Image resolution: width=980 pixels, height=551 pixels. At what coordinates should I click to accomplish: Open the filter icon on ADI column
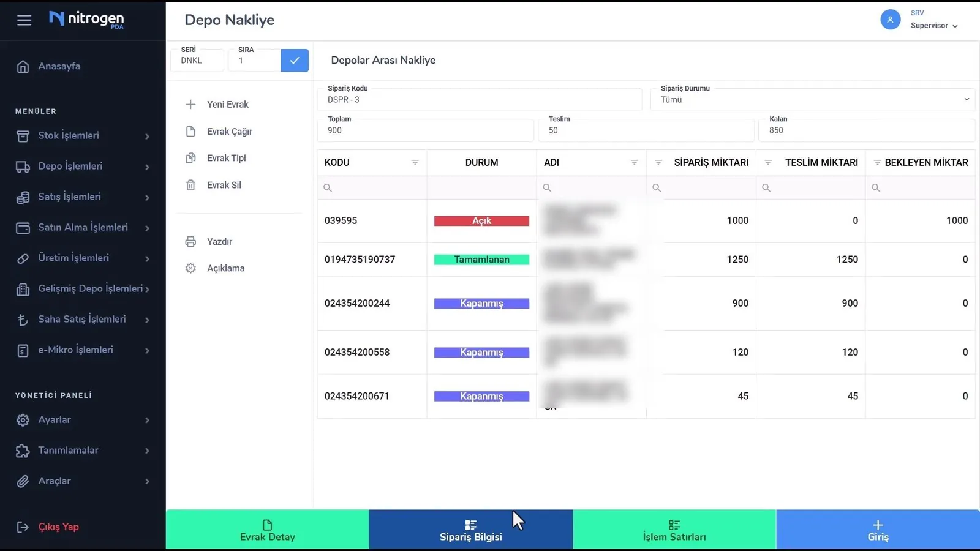click(634, 162)
